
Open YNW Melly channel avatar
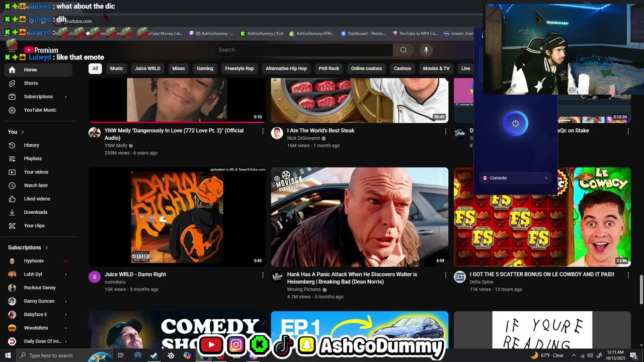95,133
